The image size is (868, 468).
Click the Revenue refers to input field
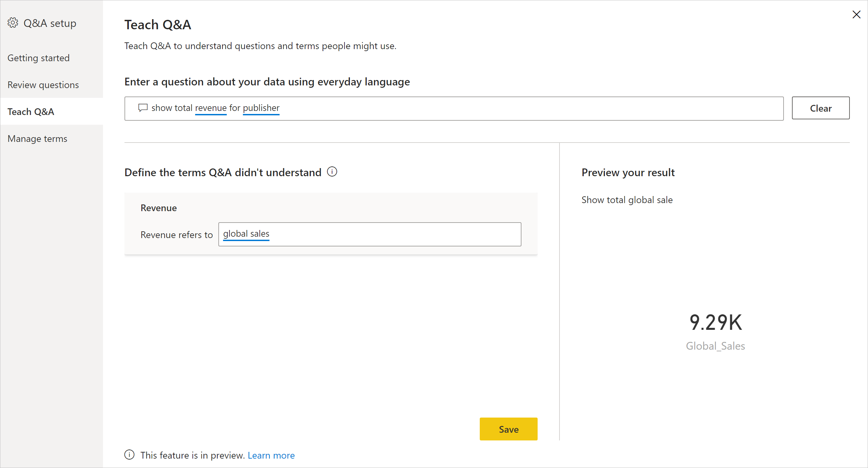tap(369, 233)
